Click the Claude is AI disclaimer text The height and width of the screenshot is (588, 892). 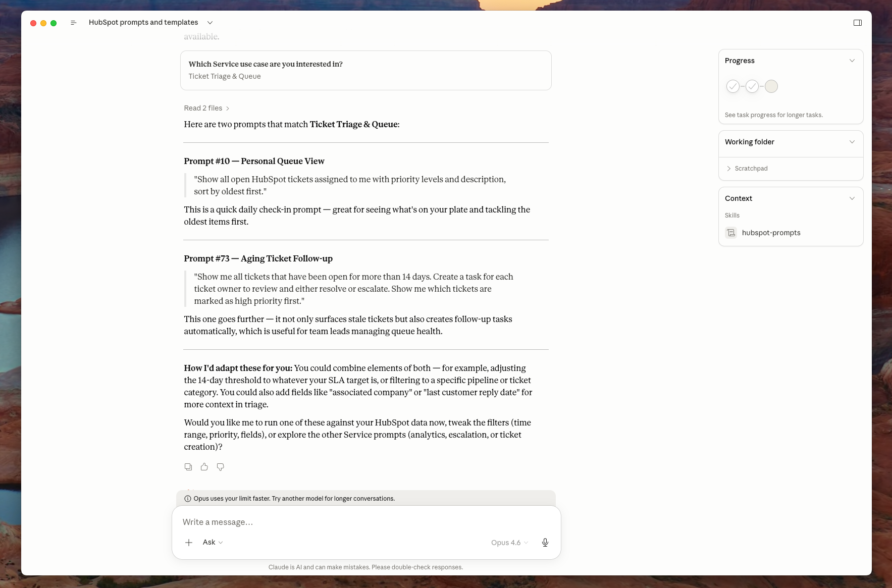365,567
